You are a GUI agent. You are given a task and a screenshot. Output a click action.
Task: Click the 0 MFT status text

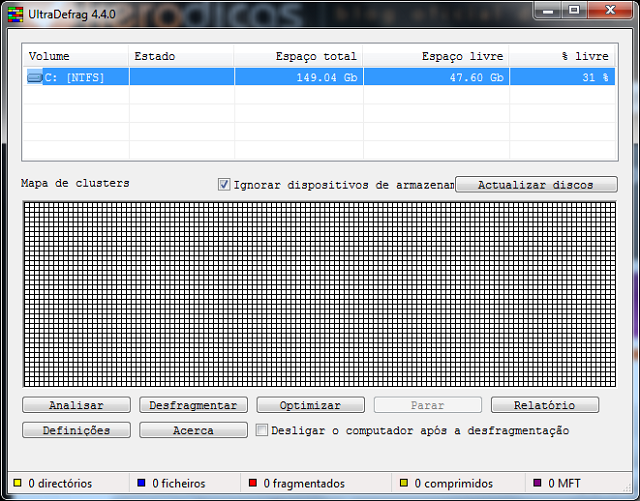564,483
